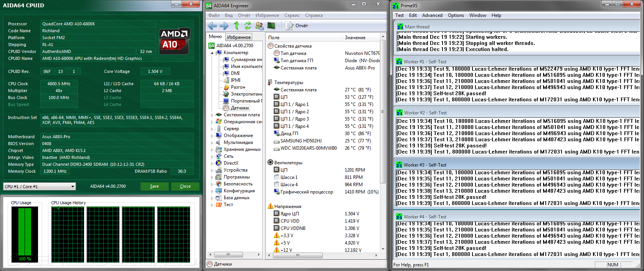Go back with the AIDA64 blue left arrow
644x271 pixels.
click(212, 26)
